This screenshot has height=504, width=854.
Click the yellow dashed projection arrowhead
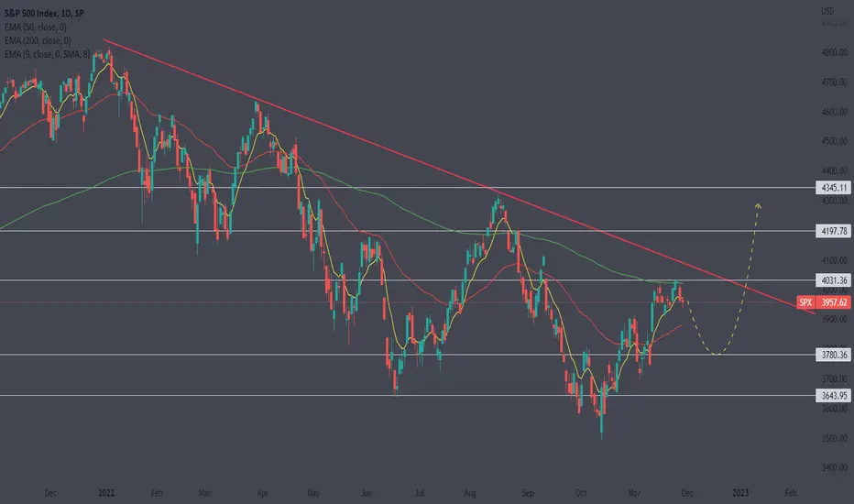[x=758, y=205]
